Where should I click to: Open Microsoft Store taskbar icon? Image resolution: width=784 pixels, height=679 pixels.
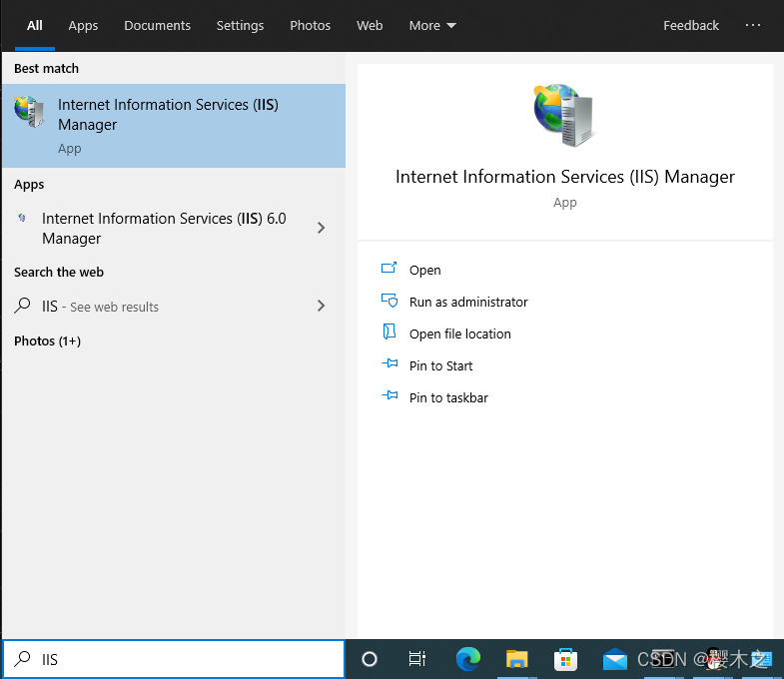(x=565, y=659)
